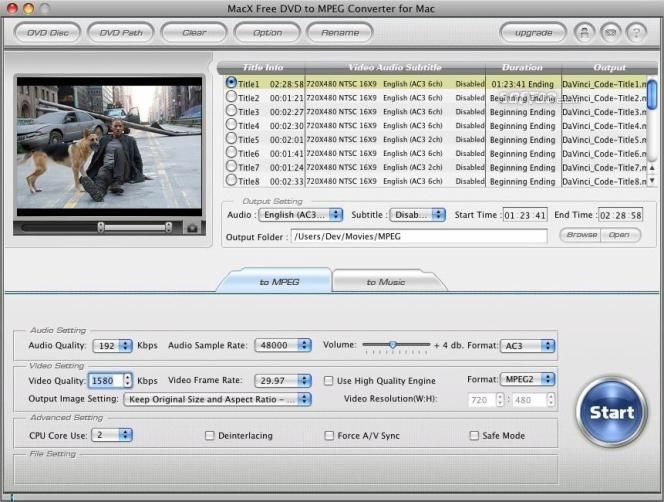Click the Video Audio Subtitle column header

tap(395, 67)
